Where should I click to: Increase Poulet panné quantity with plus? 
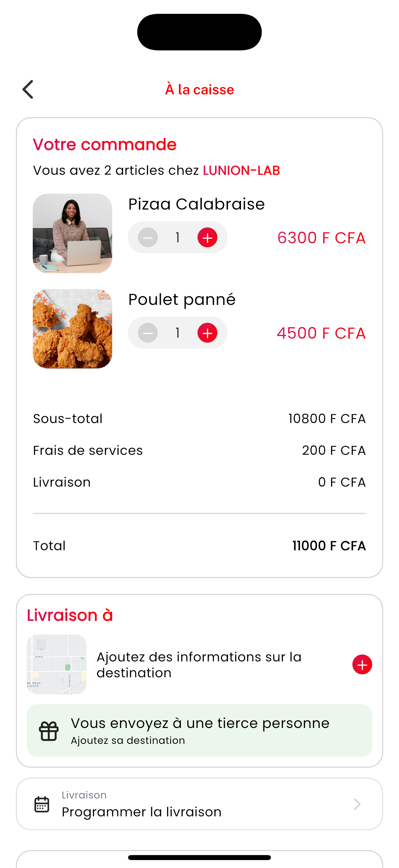(x=207, y=333)
